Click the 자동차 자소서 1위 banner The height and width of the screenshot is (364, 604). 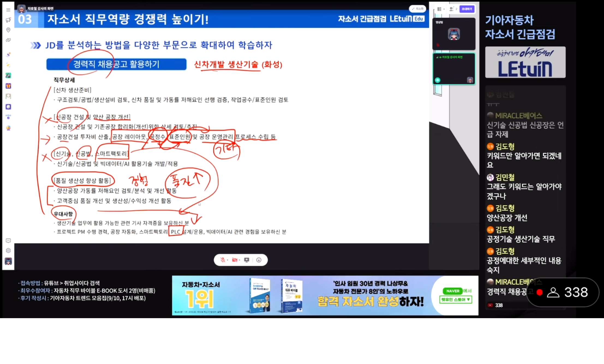point(325,296)
